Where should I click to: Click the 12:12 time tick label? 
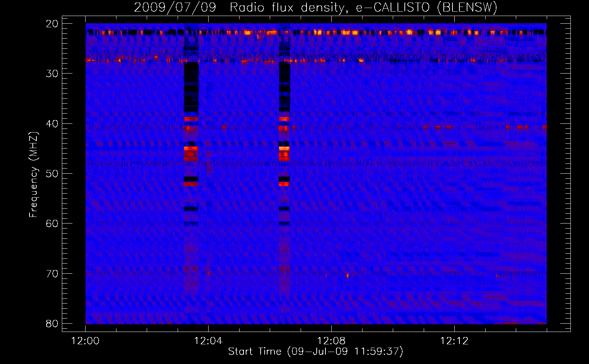coord(454,341)
